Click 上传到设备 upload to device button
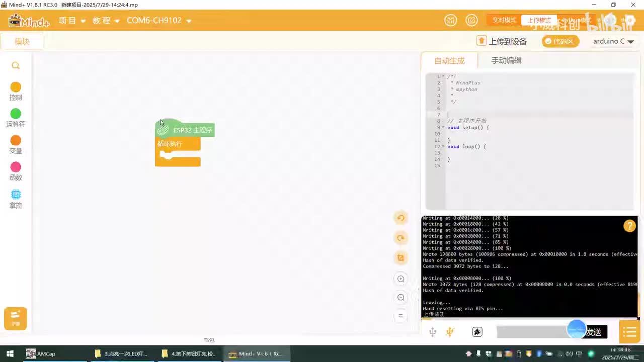Image resolution: width=644 pixels, height=362 pixels. pos(502,41)
